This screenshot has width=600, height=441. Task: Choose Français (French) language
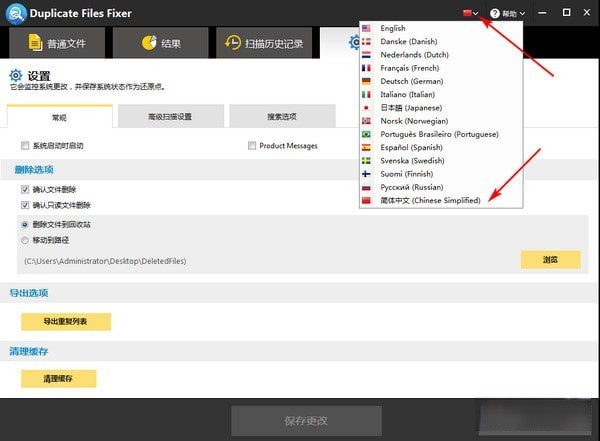pyautogui.click(x=441, y=68)
